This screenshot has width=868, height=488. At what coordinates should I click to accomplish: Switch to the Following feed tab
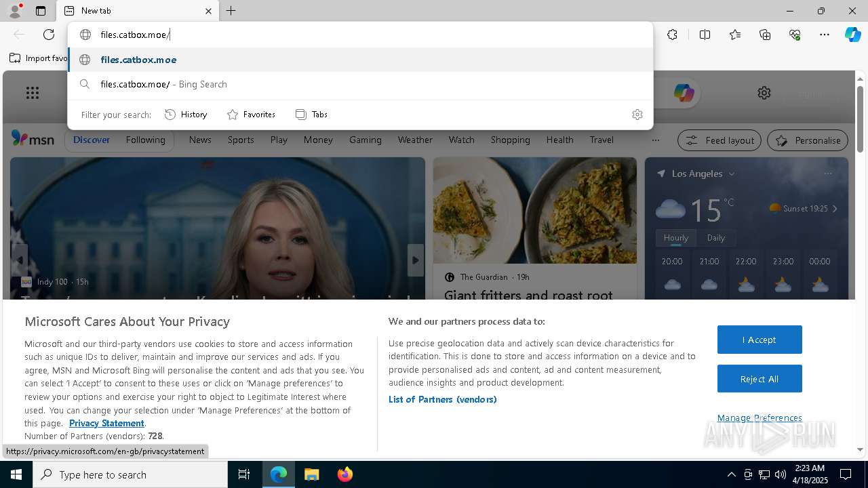point(146,140)
